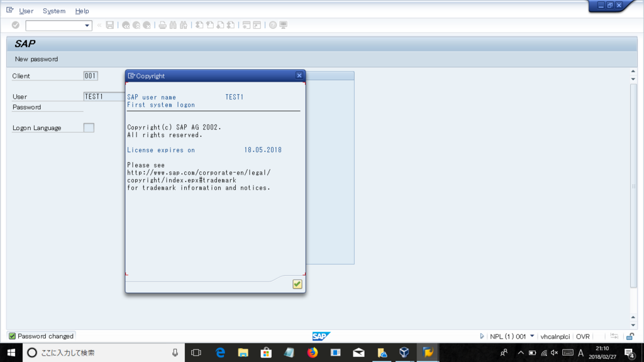Click the Save diskette icon
The width and height of the screenshot is (644, 362).
109,25
